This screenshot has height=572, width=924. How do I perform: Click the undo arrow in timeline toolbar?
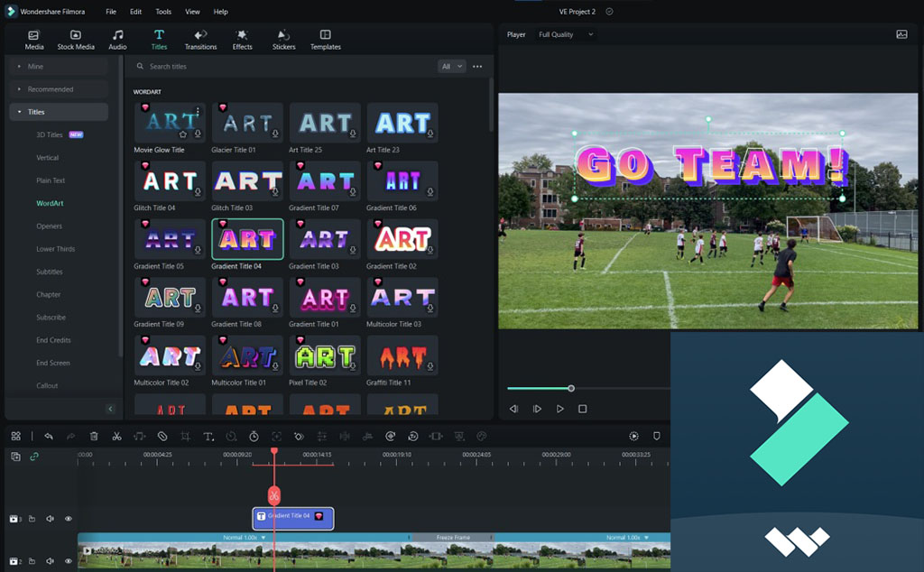coord(49,437)
